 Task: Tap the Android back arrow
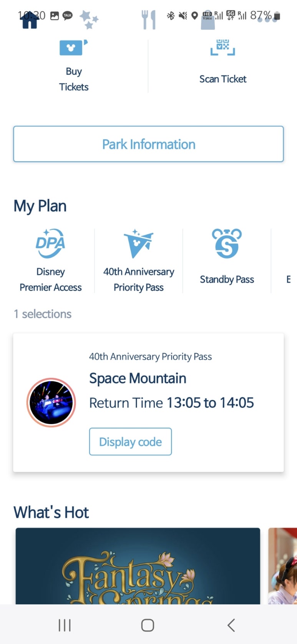[x=231, y=625]
